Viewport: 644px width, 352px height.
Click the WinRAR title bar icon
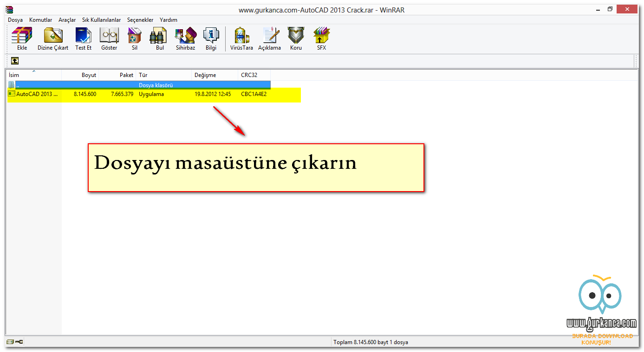pyautogui.click(x=10, y=9)
